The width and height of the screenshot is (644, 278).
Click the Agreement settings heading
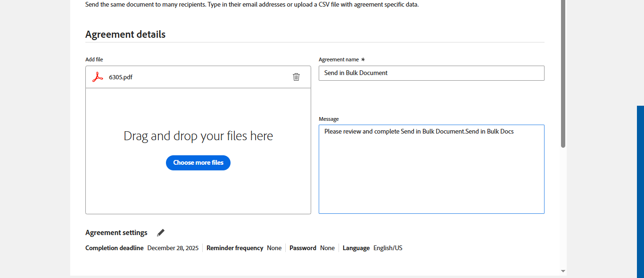point(116,233)
